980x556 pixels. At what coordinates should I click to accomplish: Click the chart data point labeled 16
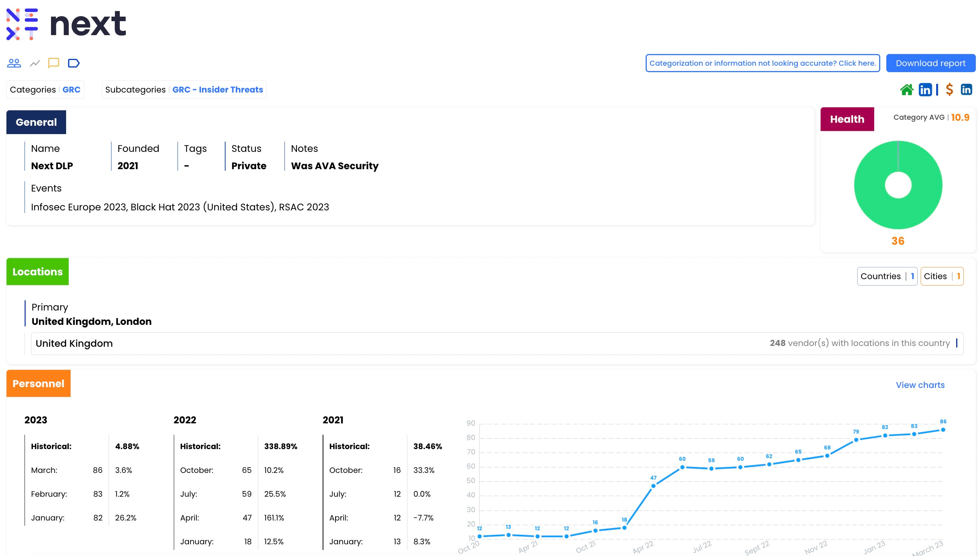pyautogui.click(x=595, y=530)
